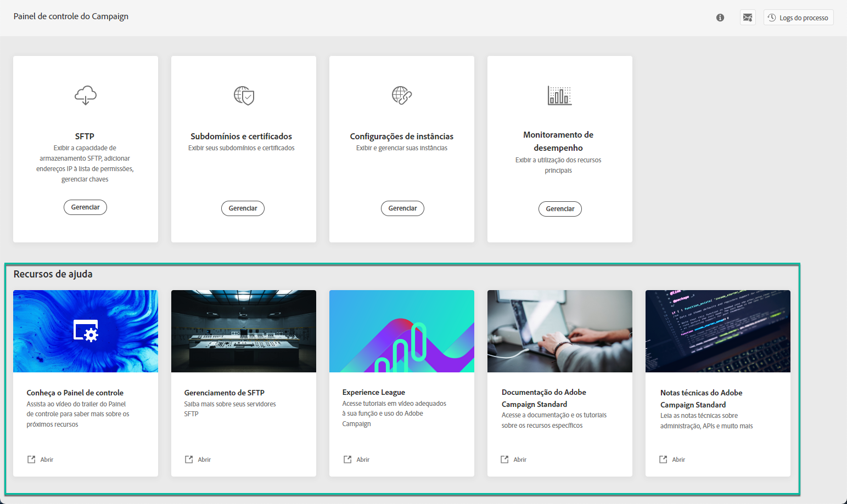Open the Gerenciamento de SFTP thumbnail image
Viewport: 847px width, 504px height.
[244, 331]
